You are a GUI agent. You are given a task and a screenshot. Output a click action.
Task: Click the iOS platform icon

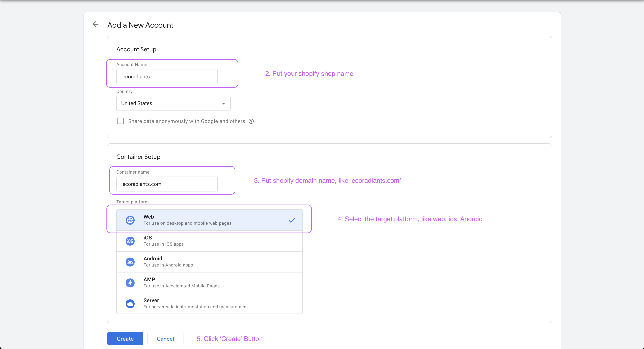130,241
